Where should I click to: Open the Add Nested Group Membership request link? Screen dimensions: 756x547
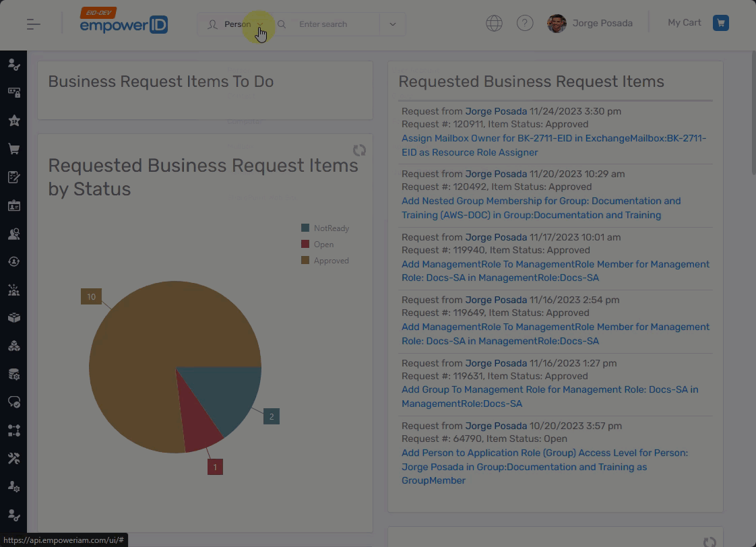click(540, 208)
